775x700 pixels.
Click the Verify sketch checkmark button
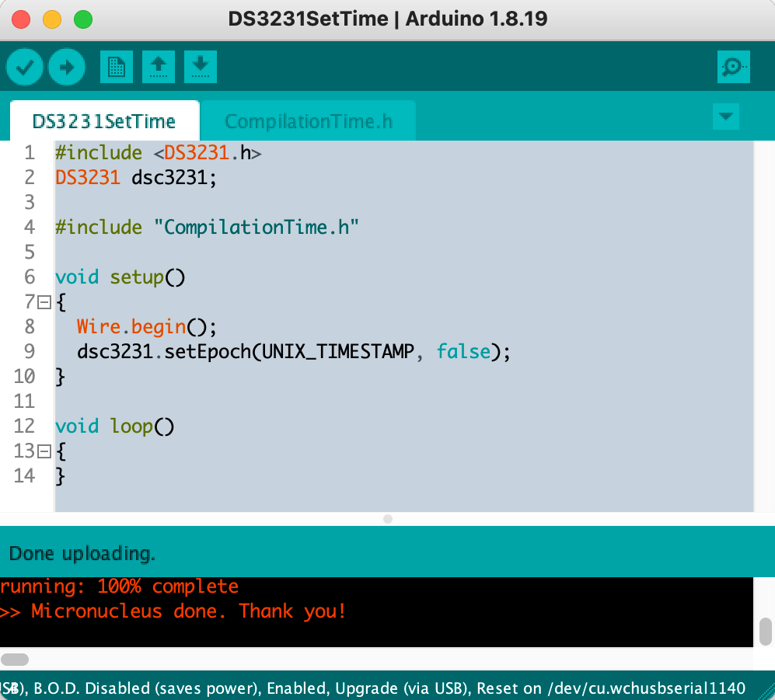tap(24, 67)
